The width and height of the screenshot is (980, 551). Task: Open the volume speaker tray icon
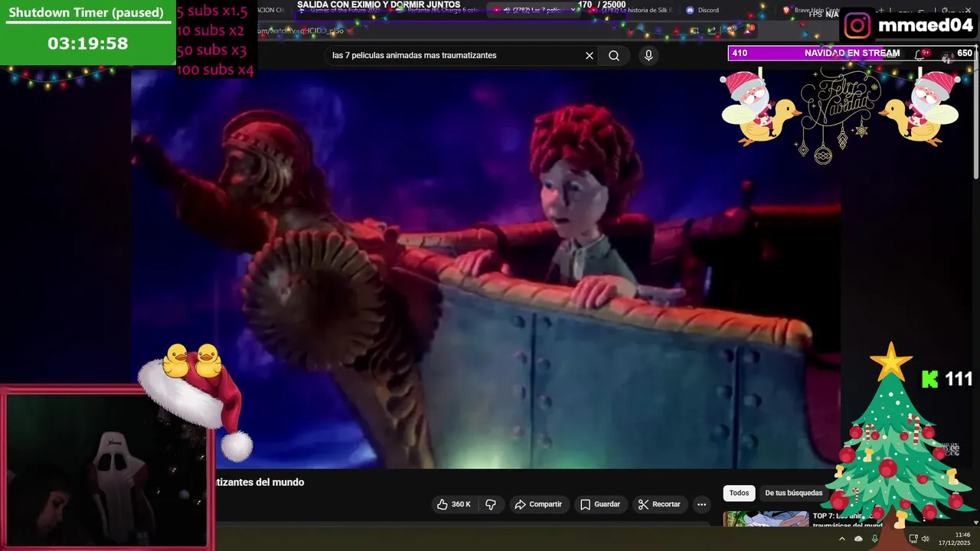click(925, 539)
